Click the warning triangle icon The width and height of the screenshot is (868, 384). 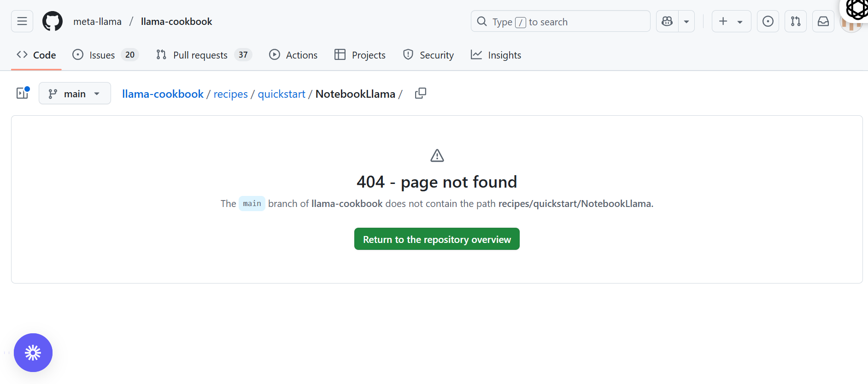coord(437,156)
